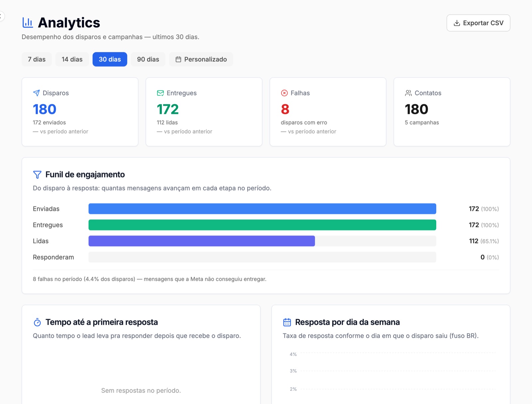The image size is (532, 404).
Task: Click the '172 (100%)' value of Enviadas row
Action: point(484,209)
